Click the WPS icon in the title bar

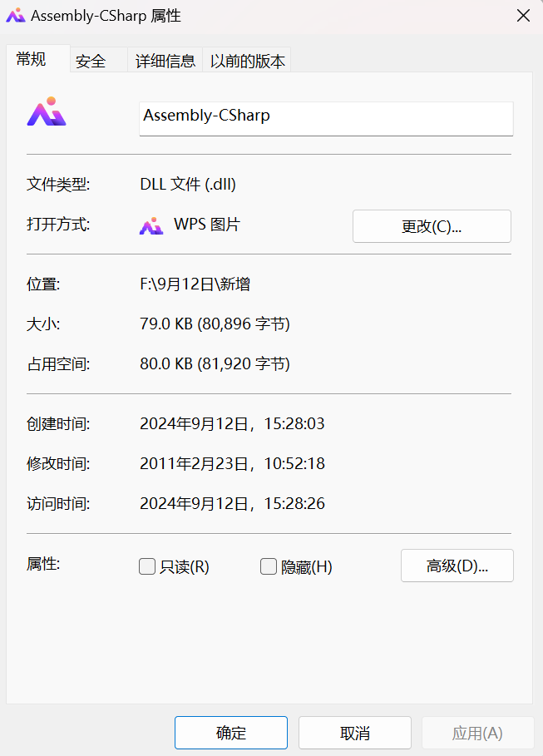coord(15,16)
